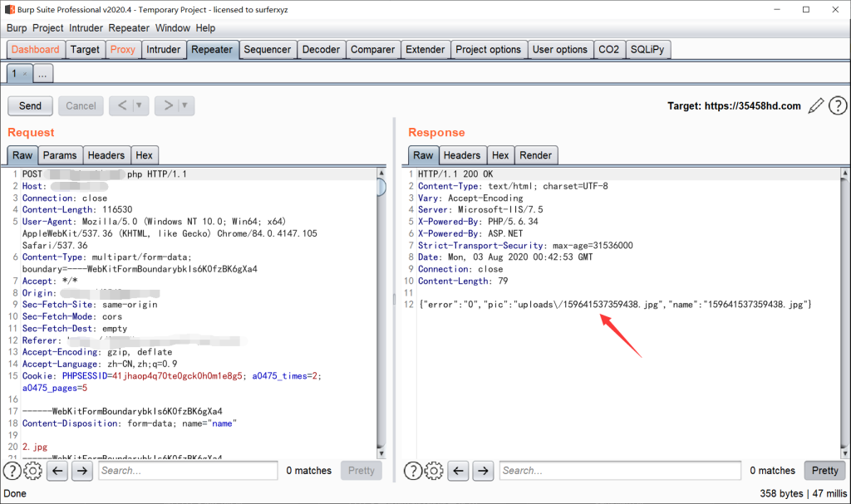Open request panel help icon
The height and width of the screenshot is (504, 851).
pos(12,471)
